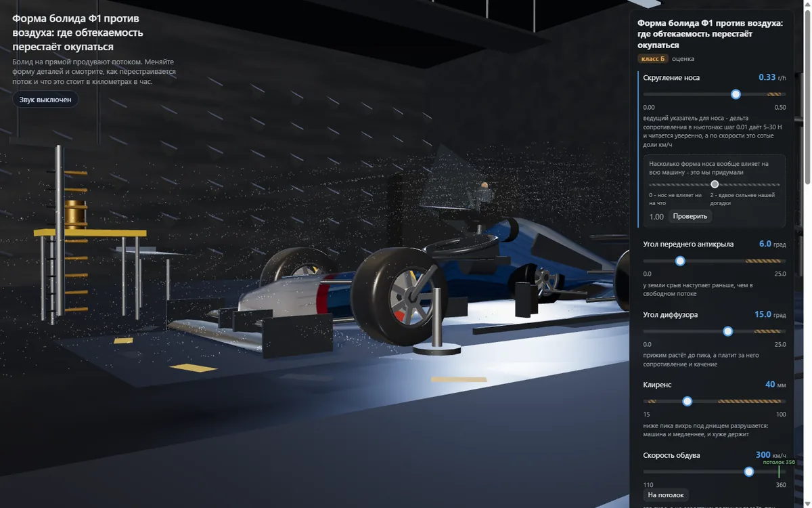
Task: Click the gold weight on the test stand
Action: pyautogui.click(x=76, y=214)
